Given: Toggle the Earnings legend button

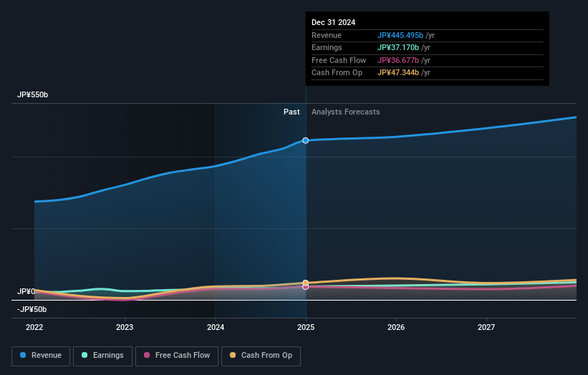Looking at the screenshot, I should [x=102, y=356].
